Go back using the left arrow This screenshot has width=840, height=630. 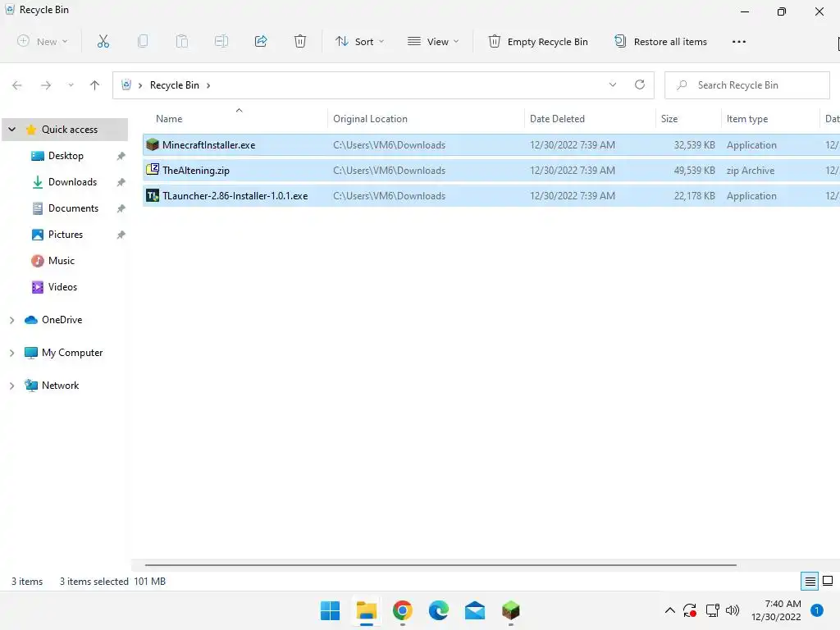tap(17, 85)
